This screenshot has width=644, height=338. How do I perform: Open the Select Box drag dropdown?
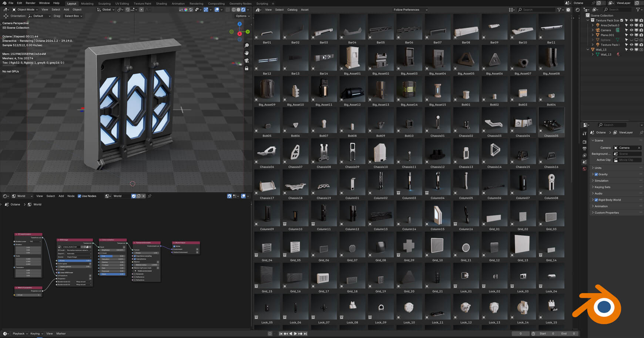73,16
